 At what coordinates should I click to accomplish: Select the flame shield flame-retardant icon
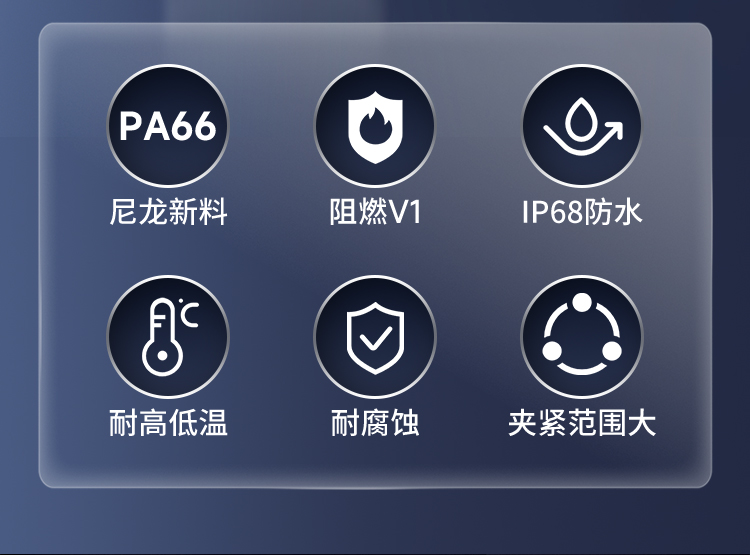coord(375,126)
